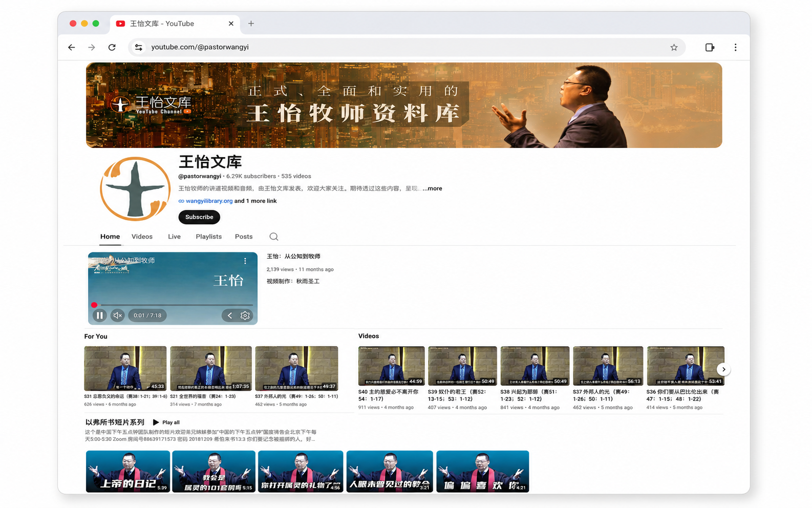
Task: Open 教会是属灵的101套房间 thumbnail
Action: coord(213,472)
